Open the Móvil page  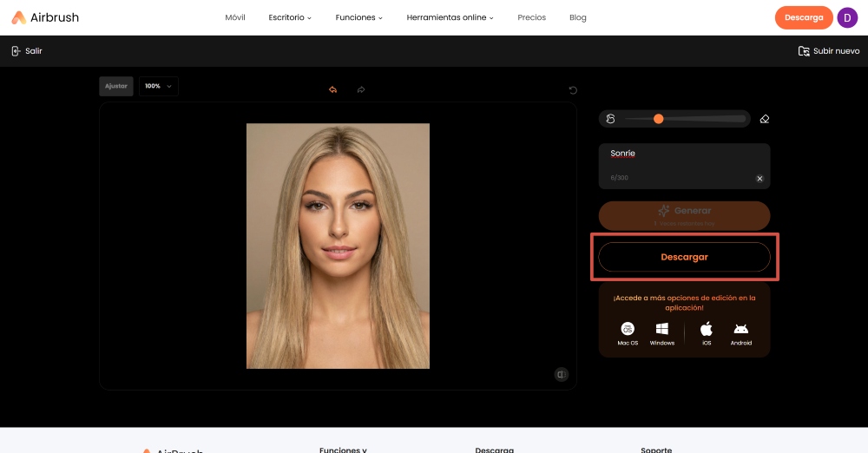(234, 17)
